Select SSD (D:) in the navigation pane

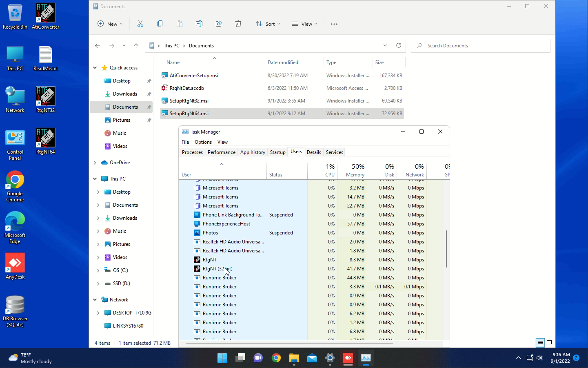pyautogui.click(x=121, y=283)
